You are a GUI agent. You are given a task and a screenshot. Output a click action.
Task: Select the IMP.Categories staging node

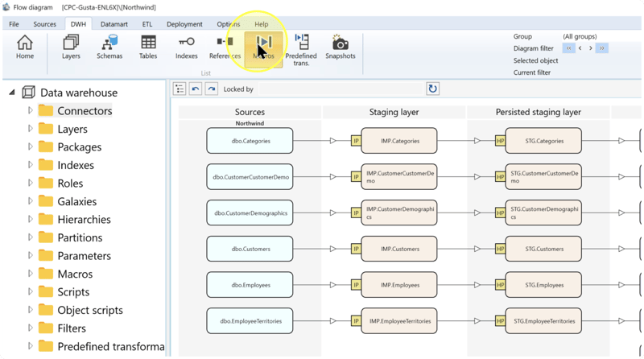coord(399,141)
